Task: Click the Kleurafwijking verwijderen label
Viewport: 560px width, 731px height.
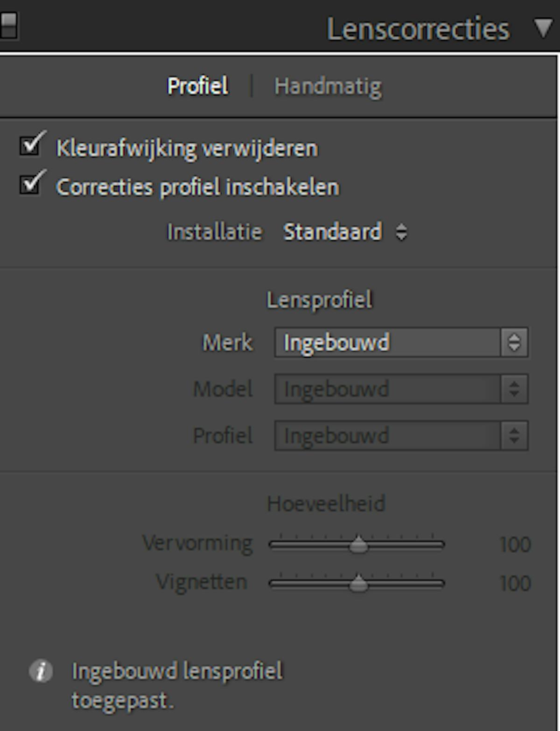Action: (187, 149)
